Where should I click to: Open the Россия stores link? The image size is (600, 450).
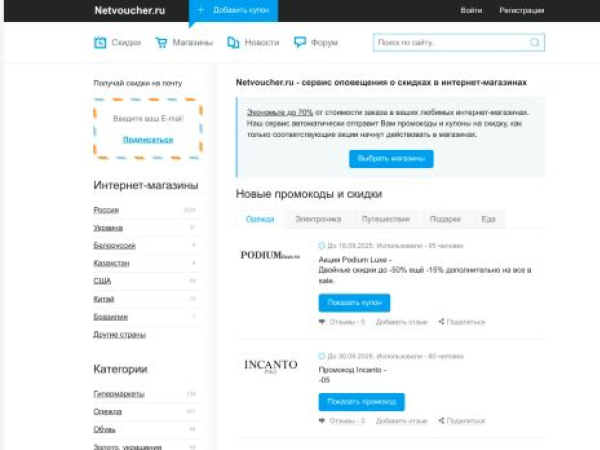[106, 210]
